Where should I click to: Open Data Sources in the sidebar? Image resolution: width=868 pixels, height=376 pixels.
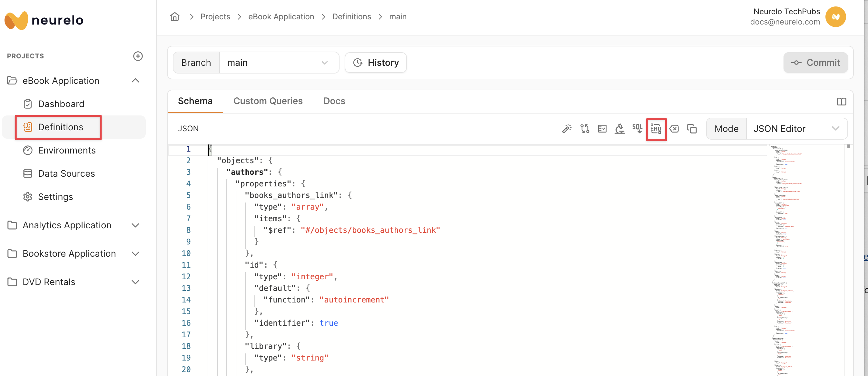click(66, 173)
